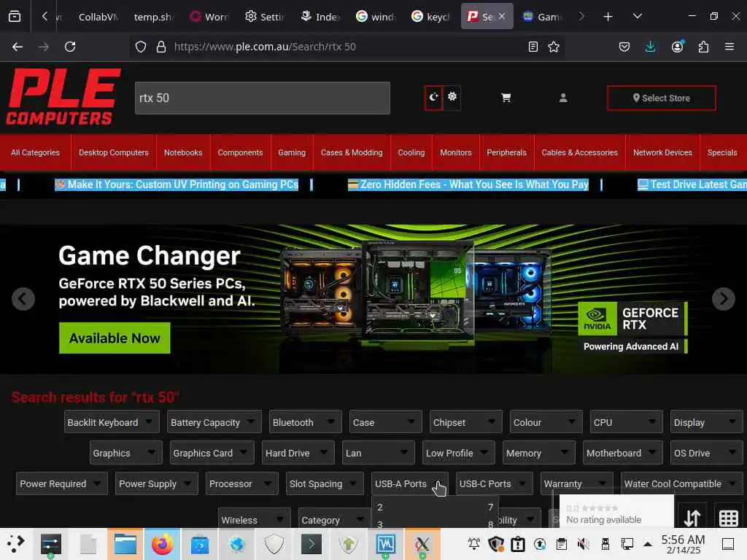
Task: Save to Pocket icon
Action: (x=624, y=47)
